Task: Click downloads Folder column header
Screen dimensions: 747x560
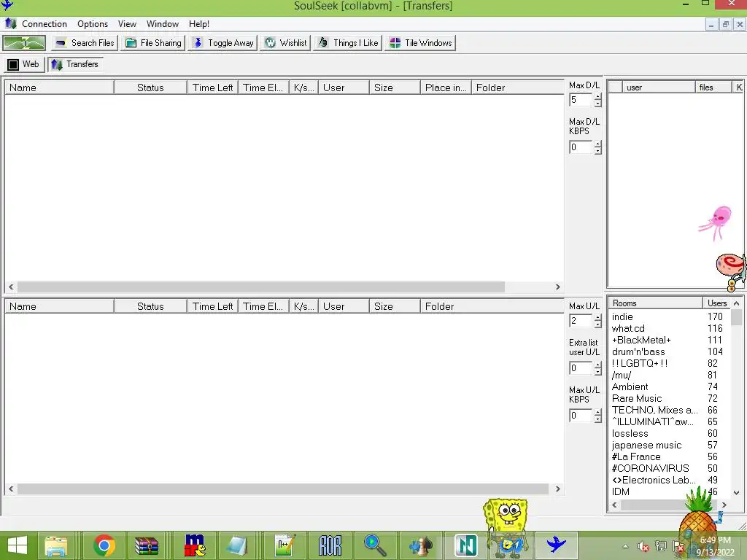Action: (517, 87)
